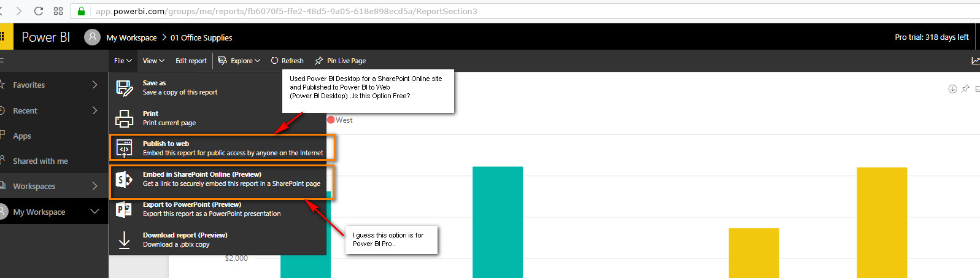
Task: Open Apps in navigation pane
Action: [22, 136]
